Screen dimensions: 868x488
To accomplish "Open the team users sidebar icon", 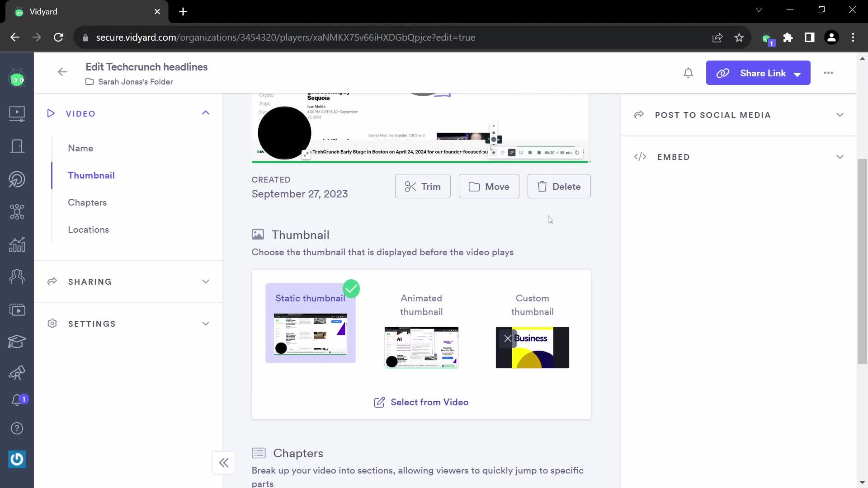I will point(17,277).
